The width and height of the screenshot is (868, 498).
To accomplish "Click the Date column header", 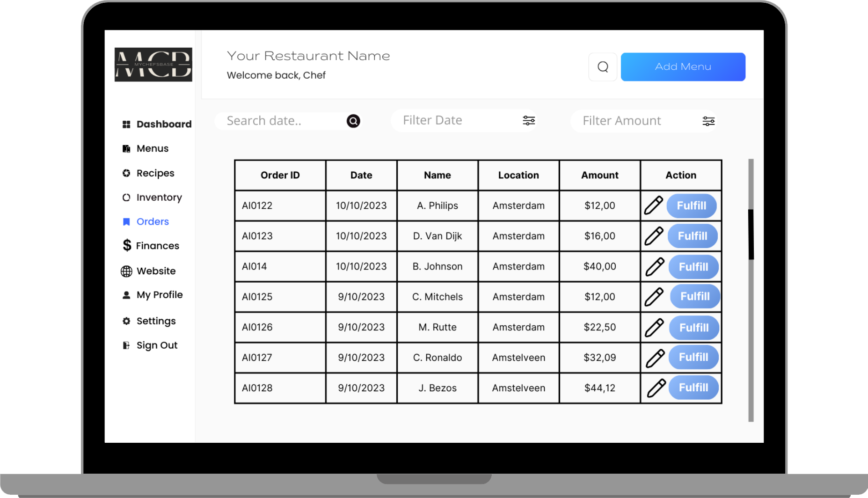I will point(361,175).
